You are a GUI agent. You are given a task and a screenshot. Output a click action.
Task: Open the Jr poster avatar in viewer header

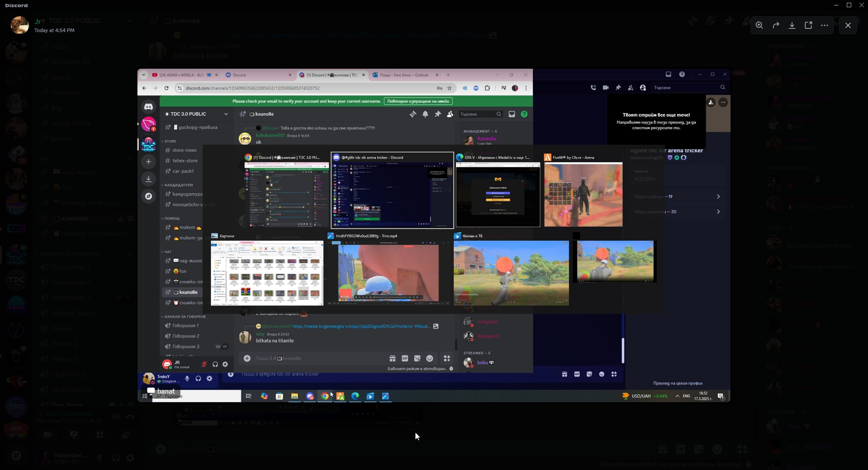pyautogui.click(x=20, y=25)
